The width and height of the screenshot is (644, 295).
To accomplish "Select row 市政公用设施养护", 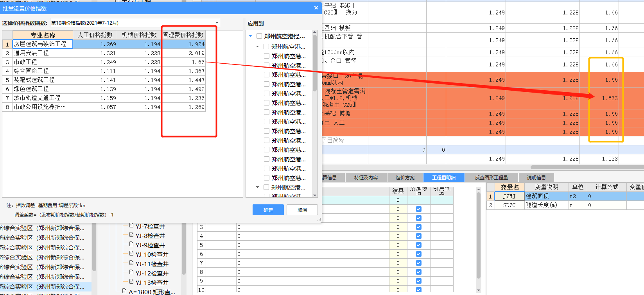I will 104,107.
